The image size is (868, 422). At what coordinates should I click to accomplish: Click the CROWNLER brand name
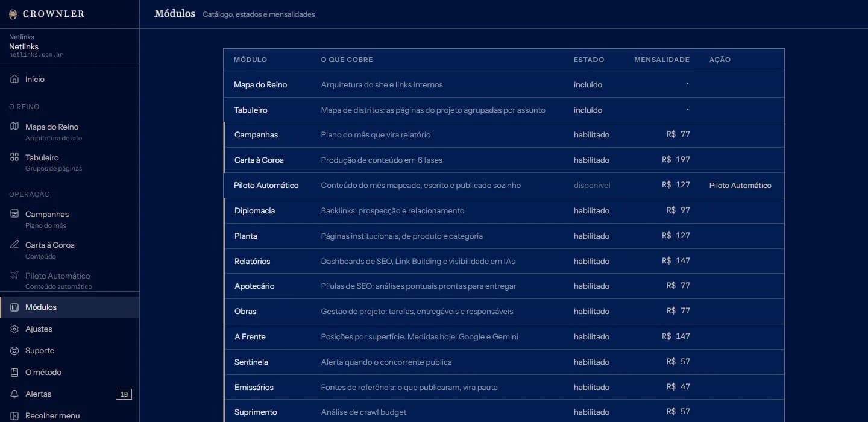54,14
